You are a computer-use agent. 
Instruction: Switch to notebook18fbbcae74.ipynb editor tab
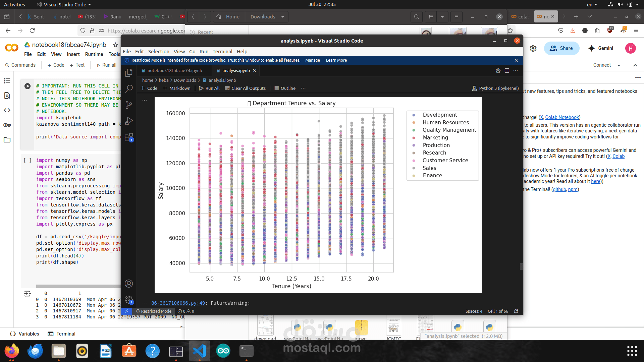click(x=174, y=71)
